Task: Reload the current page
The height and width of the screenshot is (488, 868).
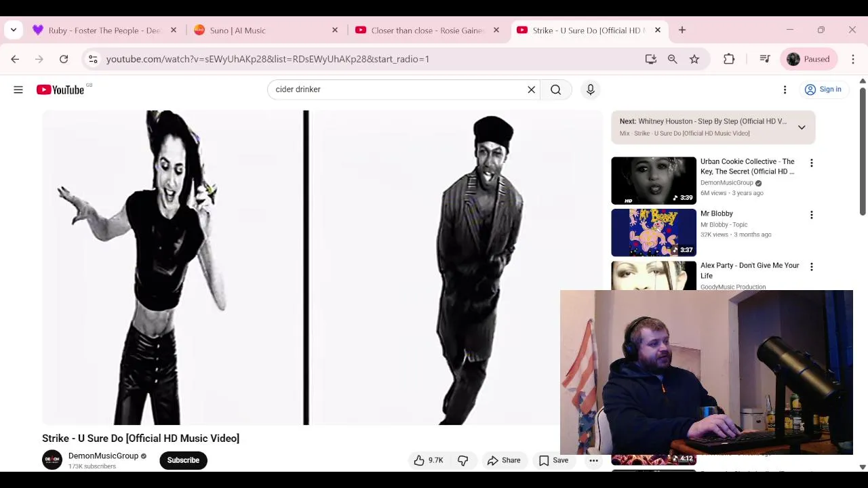Action: (x=64, y=59)
